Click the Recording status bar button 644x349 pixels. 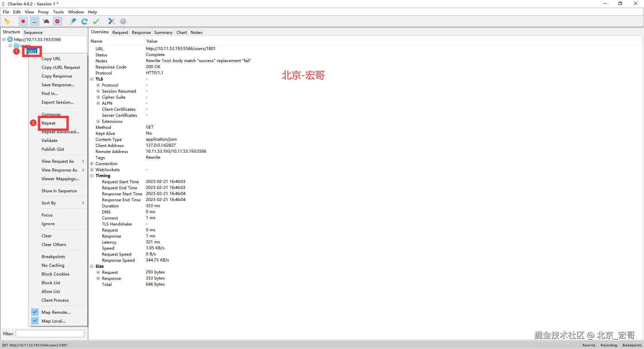click(609, 345)
